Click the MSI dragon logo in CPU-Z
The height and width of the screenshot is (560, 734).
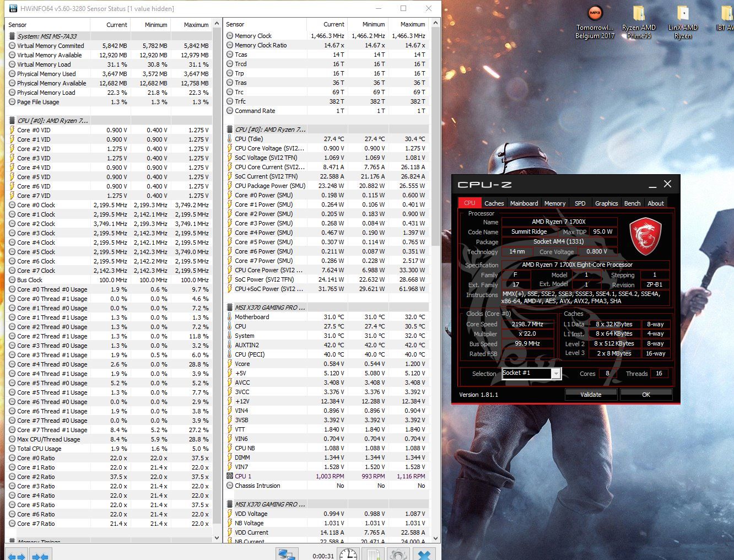(x=645, y=235)
